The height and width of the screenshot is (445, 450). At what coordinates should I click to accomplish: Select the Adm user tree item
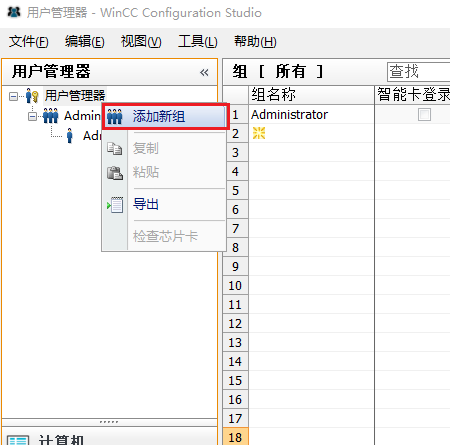(92, 136)
